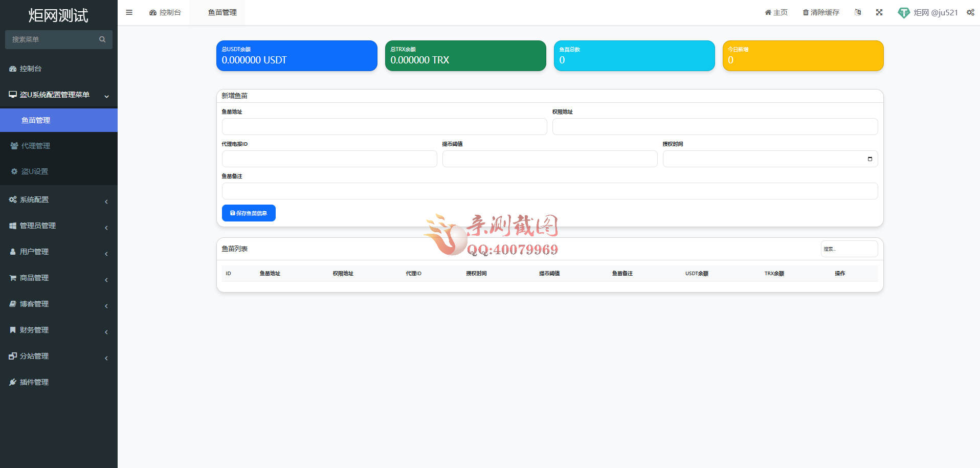Click the 清除缓存 trash button
Viewport: 980px width, 468px height.
821,12
